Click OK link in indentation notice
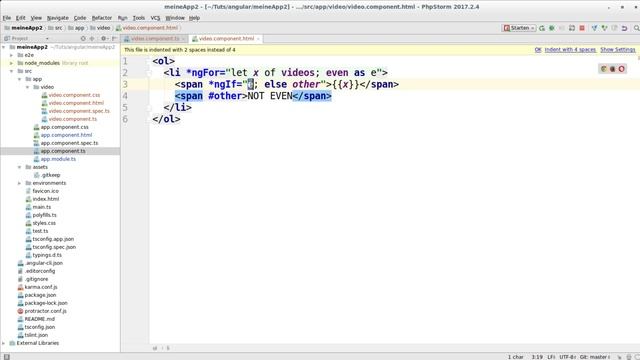The image size is (640, 360). coord(538,50)
